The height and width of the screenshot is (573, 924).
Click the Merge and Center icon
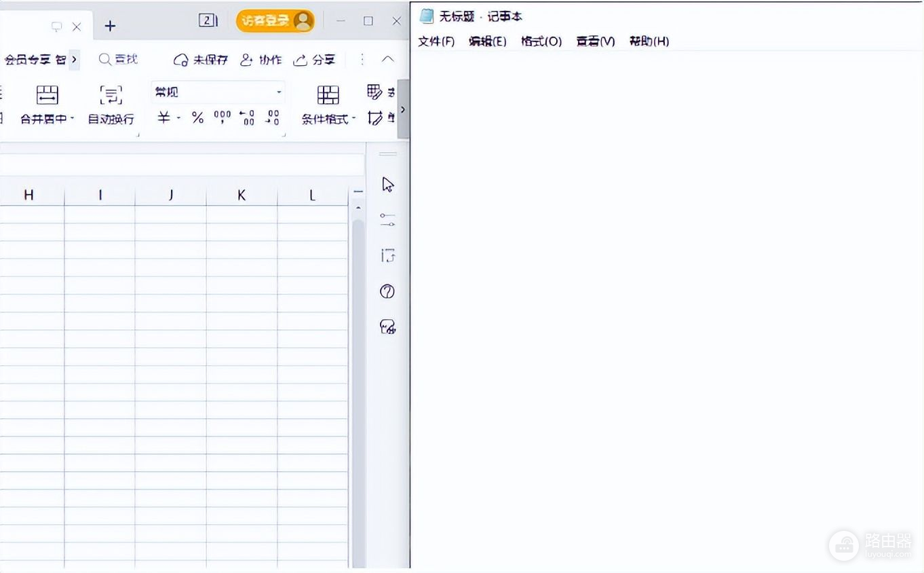[47, 95]
